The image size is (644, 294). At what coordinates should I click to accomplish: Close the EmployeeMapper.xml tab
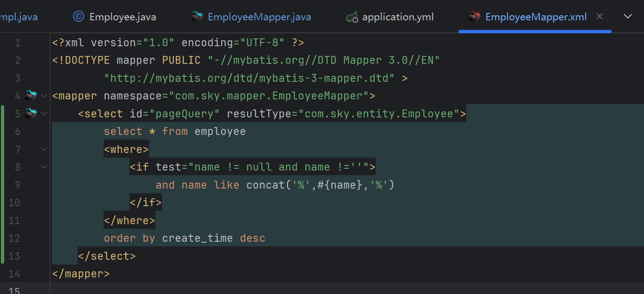[x=600, y=17]
